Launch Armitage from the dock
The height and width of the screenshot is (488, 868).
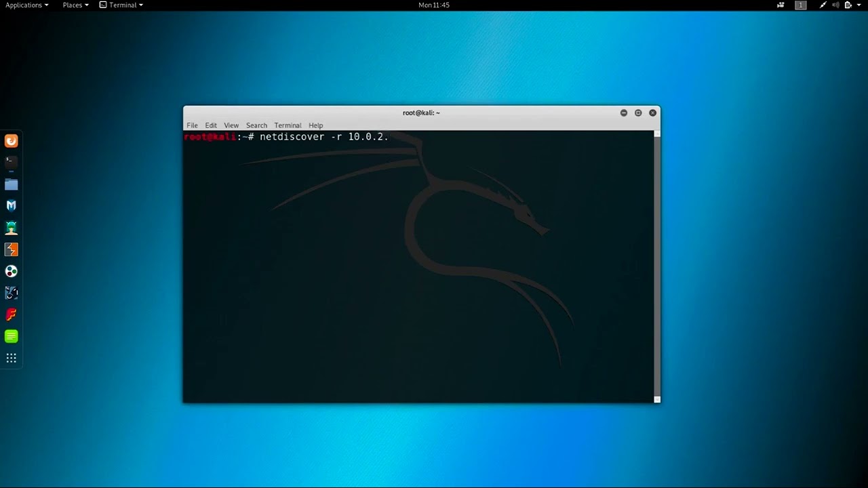(x=11, y=227)
